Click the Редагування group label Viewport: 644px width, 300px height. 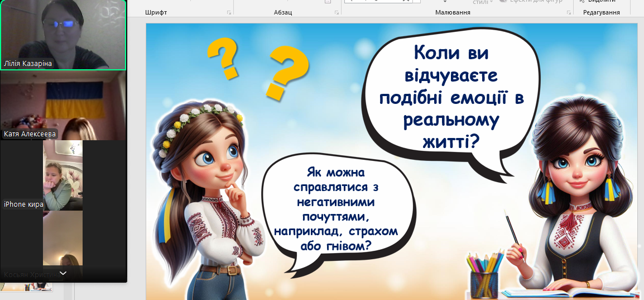(601, 13)
